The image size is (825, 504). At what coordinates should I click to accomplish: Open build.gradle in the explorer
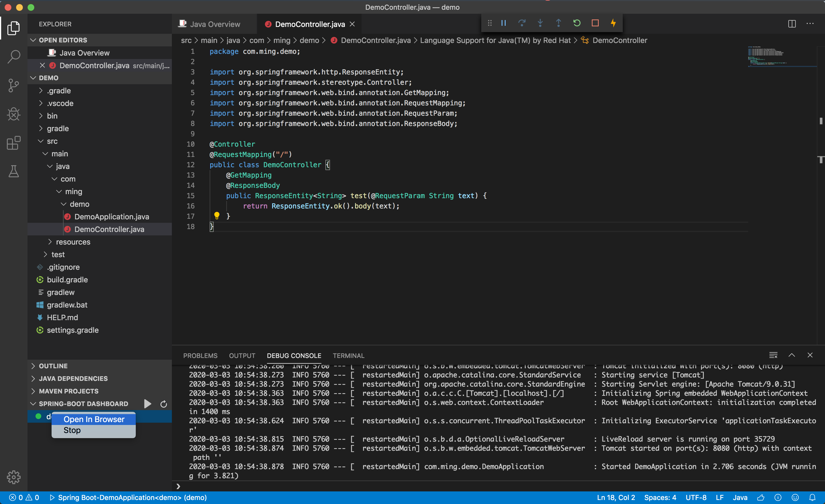tap(67, 280)
